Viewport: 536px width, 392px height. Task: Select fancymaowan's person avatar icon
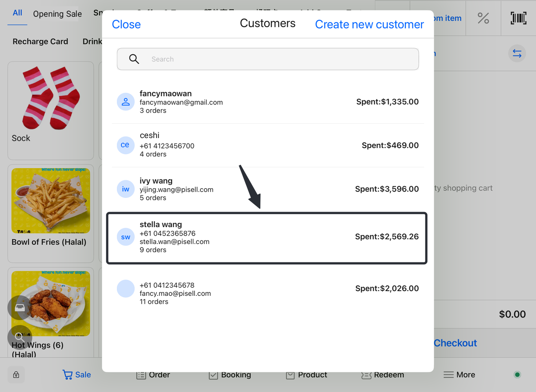point(126,102)
